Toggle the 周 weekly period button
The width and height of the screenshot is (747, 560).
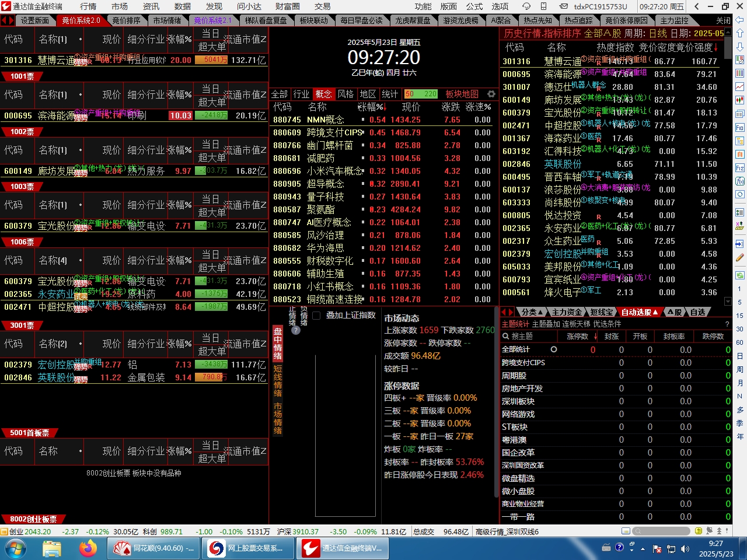pos(740,369)
